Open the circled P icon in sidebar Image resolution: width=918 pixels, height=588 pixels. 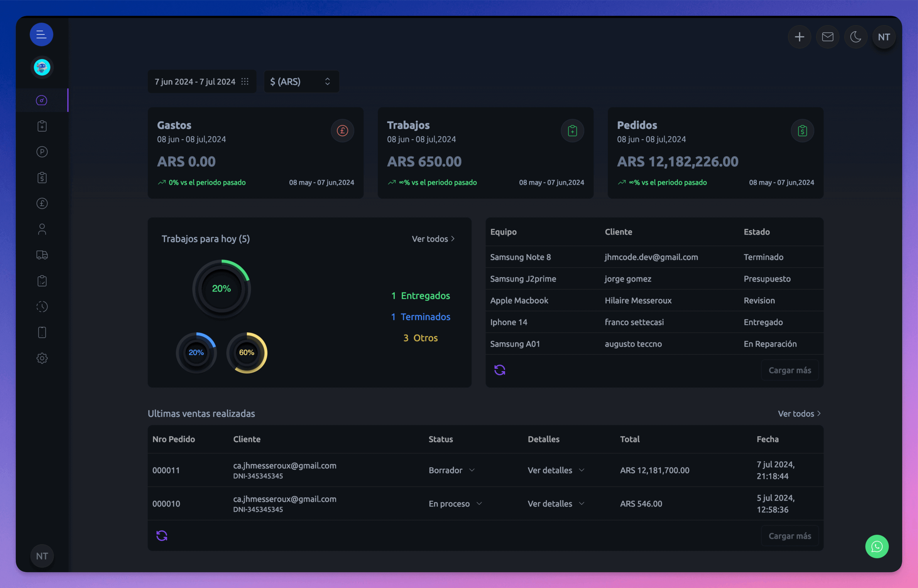pos(42,152)
